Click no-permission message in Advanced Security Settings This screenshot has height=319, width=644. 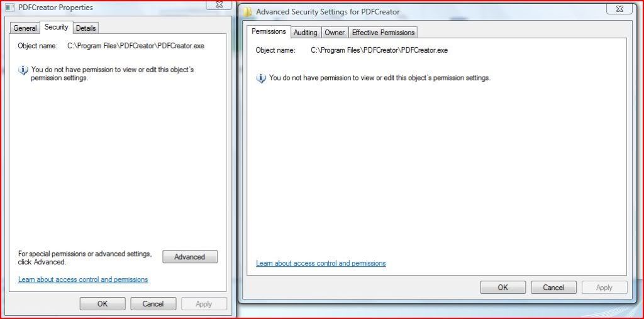pyautogui.click(x=380, y=78)
